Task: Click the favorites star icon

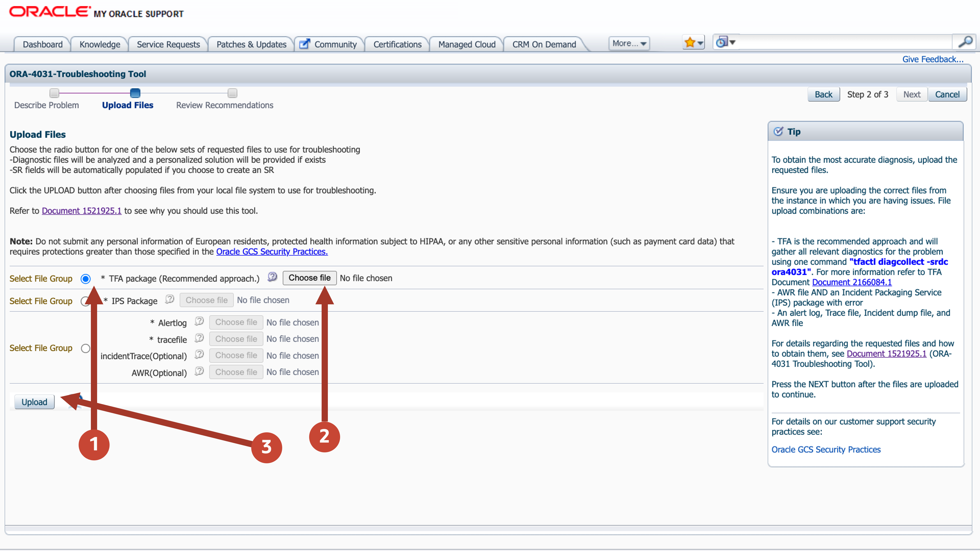Action: pos(690,43)
